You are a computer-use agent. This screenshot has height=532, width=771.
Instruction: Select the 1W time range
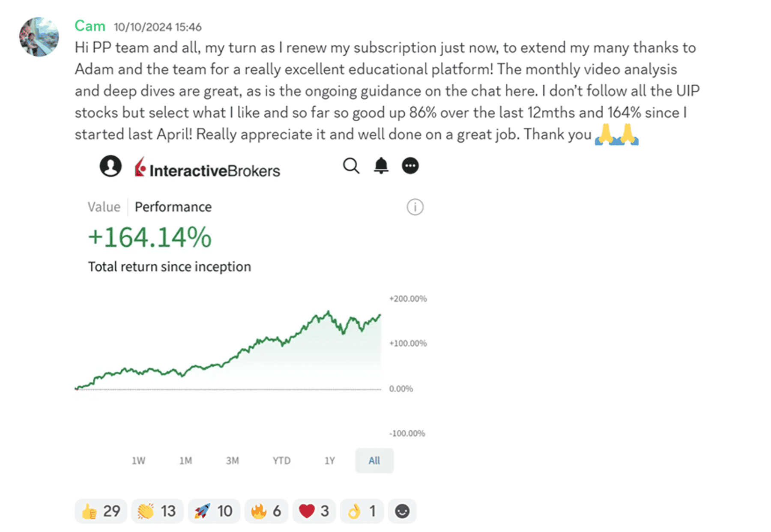point(138,460)
